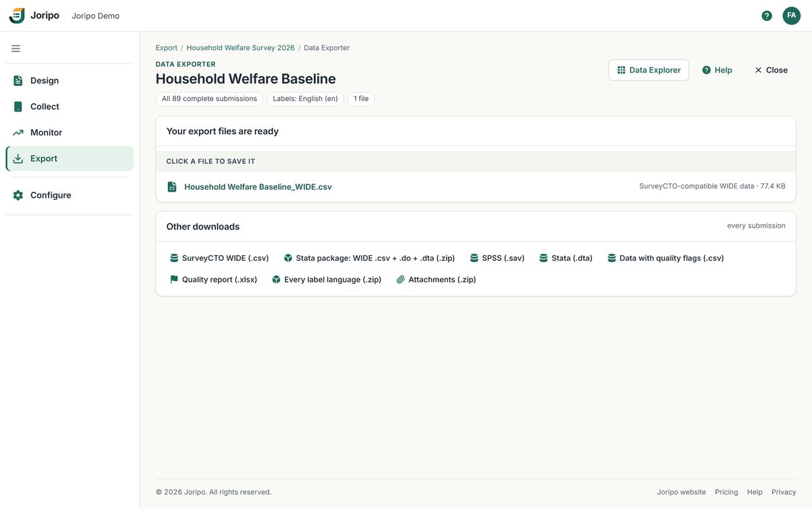Click the Joripo logo icon
Image resolution: width=812 pixels, height=508 pixels.
tap(17, 16)
